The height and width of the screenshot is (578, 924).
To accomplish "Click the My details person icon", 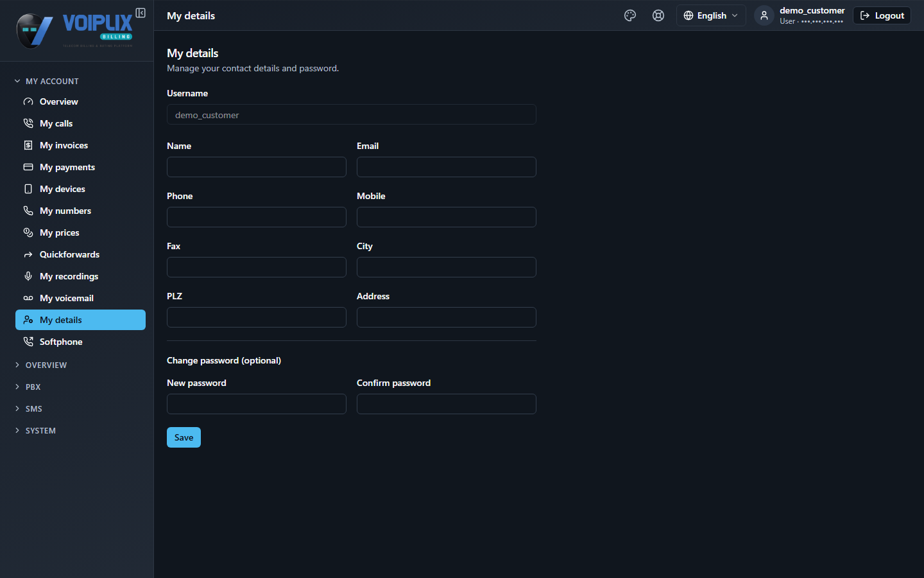I will [x=28, y=320].
